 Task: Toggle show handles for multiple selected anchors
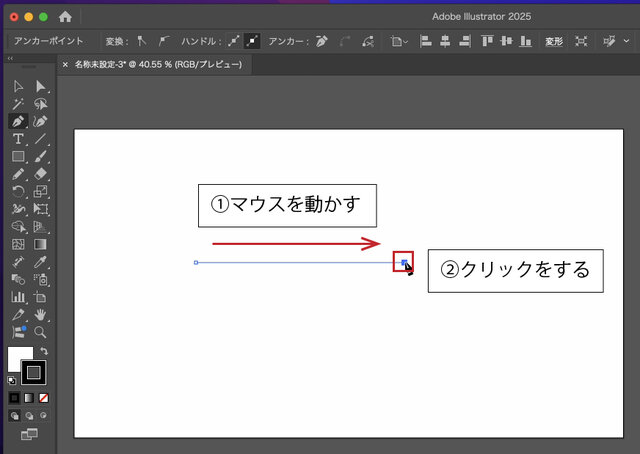[x=234, y=41]
